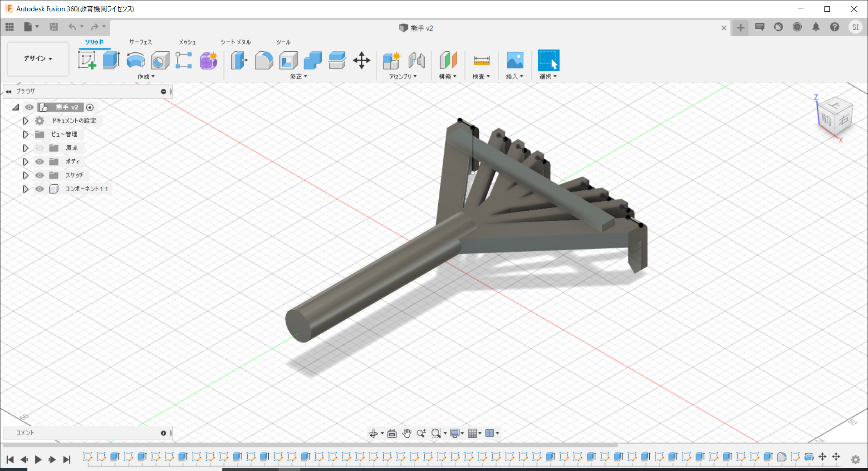Click the Extrude tool icon

pyautogui.click(x=111, y=60)
